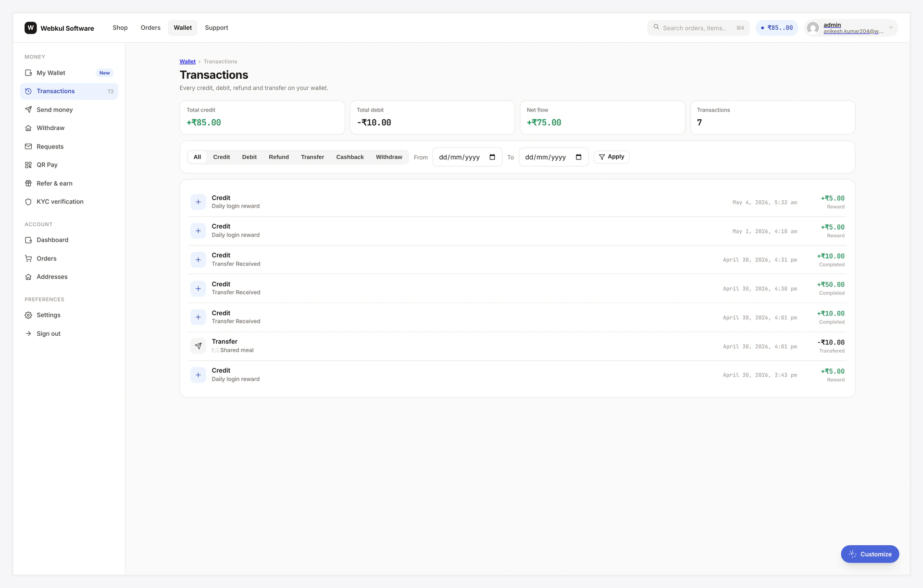The width and height of the screenshot is (923, 588).
Task: Click the Refer & earn gift icon
Action: pyautogui.click(x=28, y=184)
